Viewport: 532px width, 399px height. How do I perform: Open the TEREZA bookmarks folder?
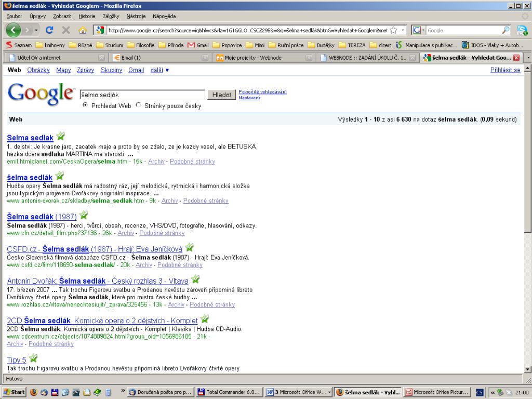352,45
